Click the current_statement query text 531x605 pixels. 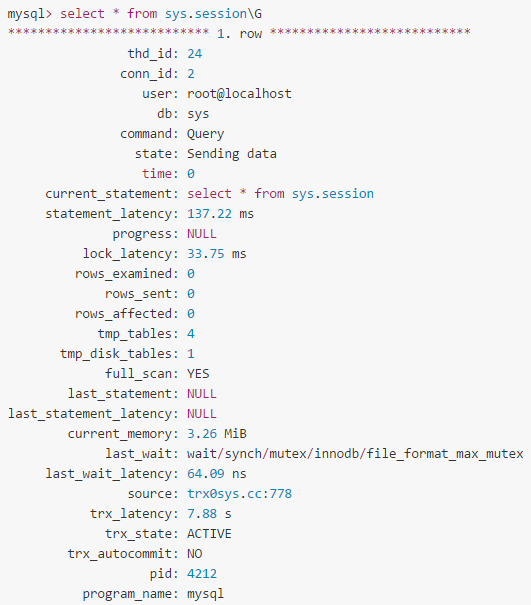point(281,194)
